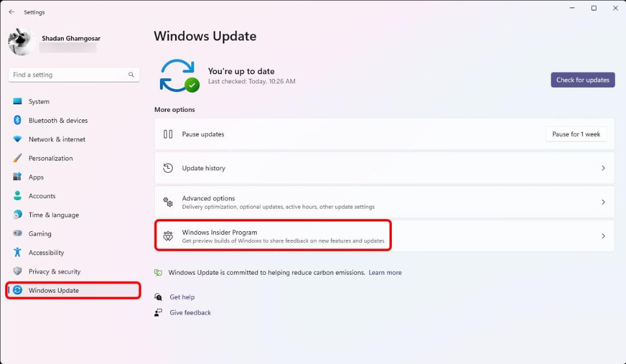This screenshot has height=364, width=626.
Task: Open Advanced options row
Action: [384, 202]
